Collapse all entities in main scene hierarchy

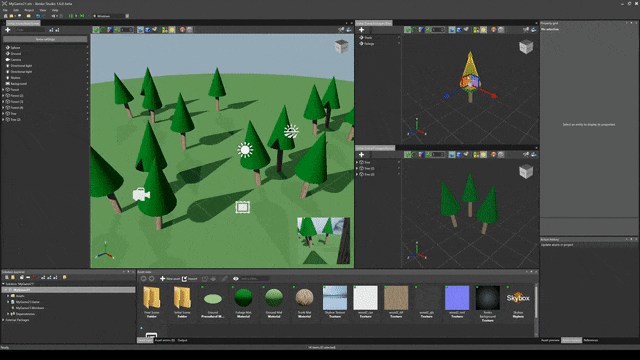(57, 30)
